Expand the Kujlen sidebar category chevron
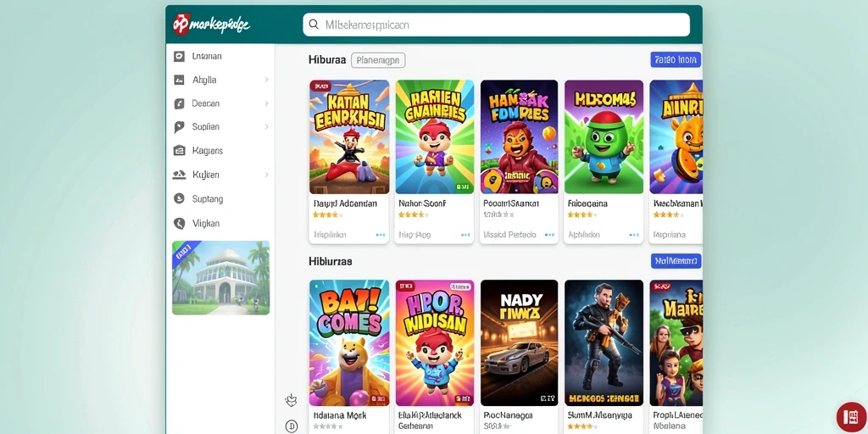 (266, 175)
